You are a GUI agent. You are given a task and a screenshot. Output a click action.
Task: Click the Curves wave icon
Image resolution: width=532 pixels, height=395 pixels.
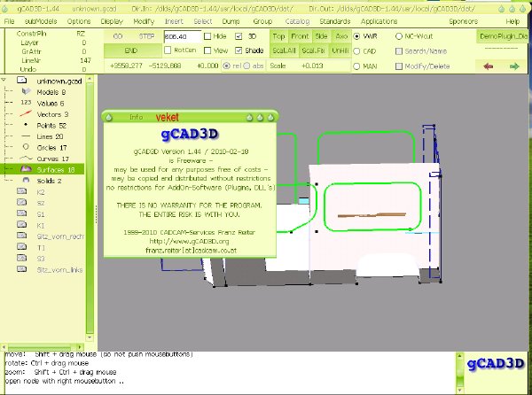[x=26, y=159]
